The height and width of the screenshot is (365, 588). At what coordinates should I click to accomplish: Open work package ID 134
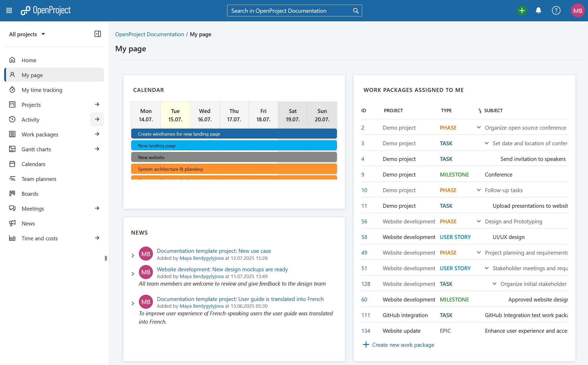[366, 331]
